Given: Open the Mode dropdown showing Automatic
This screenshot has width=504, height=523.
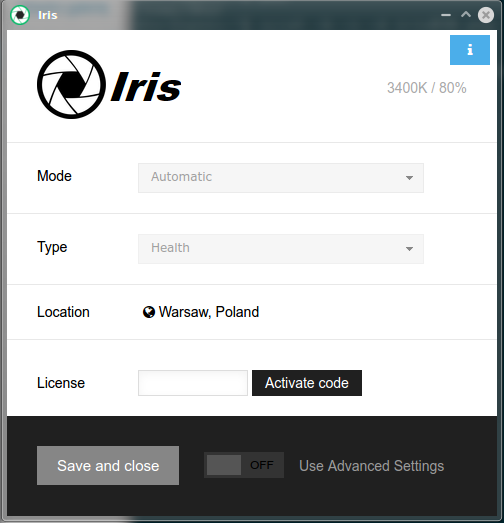Looking at the screenshot, I should [281, 178].
